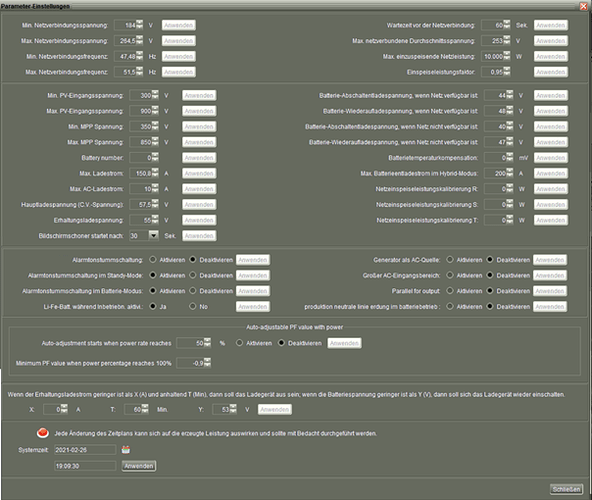
Task: Click stepper arrows for Minimum PF value
Action: click(x=208, y=363)
